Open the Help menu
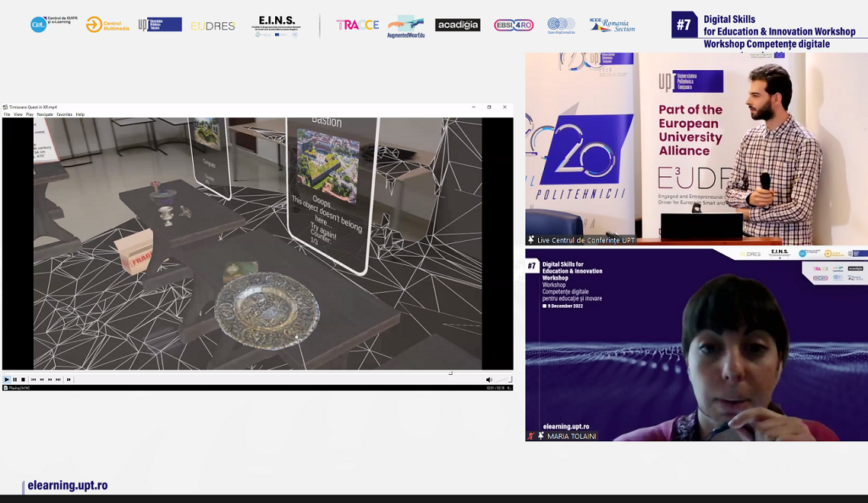The height and width of the screenshot is (503, 868). point(80,114)
